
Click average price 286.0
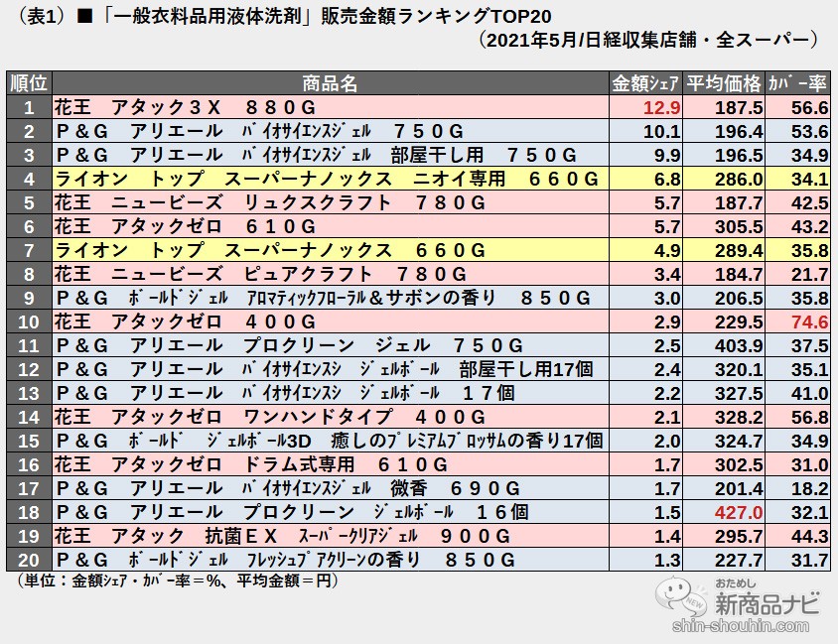pos(739,180)
